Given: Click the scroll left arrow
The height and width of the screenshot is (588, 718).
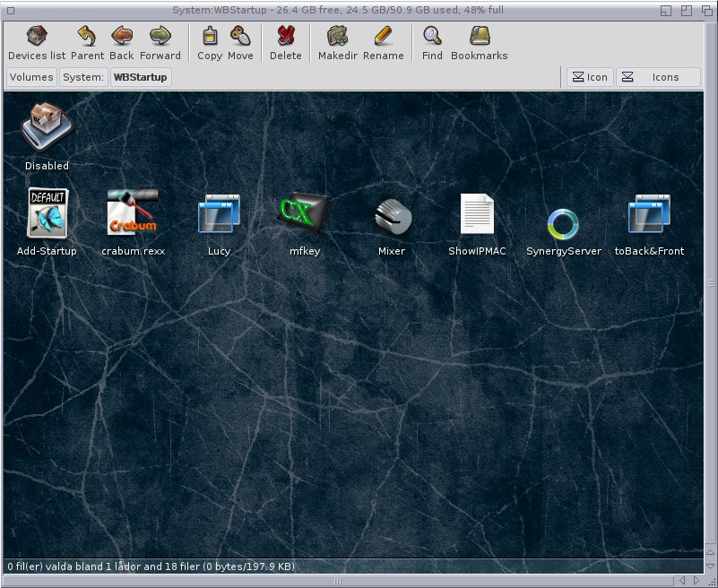Looking at the screenshot, I should 682,581.
